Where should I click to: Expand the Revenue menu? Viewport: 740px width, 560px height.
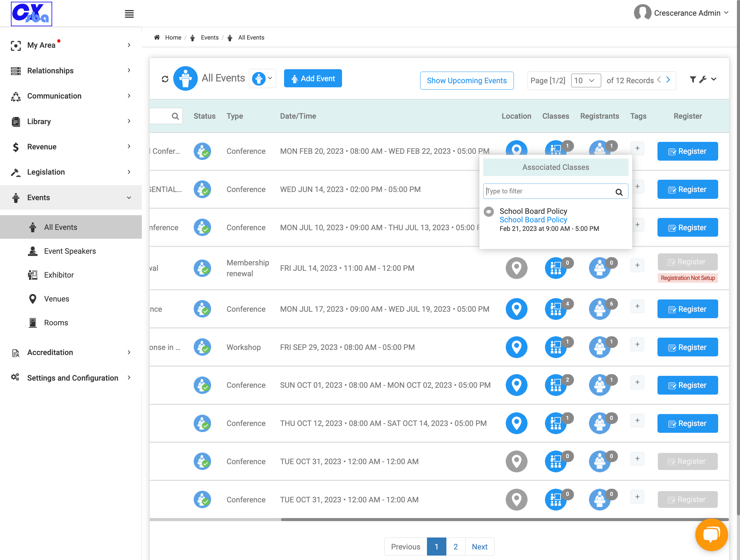click(x=71, y=147)
